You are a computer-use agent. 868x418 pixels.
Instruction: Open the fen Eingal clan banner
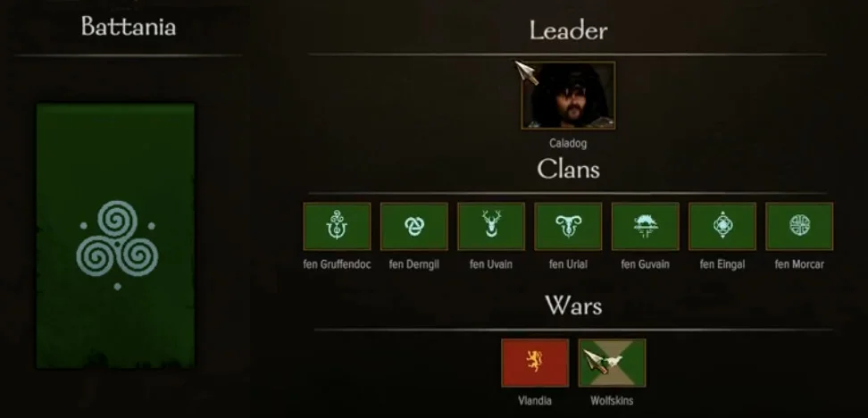pyautogui.click(x=722, y=226)
